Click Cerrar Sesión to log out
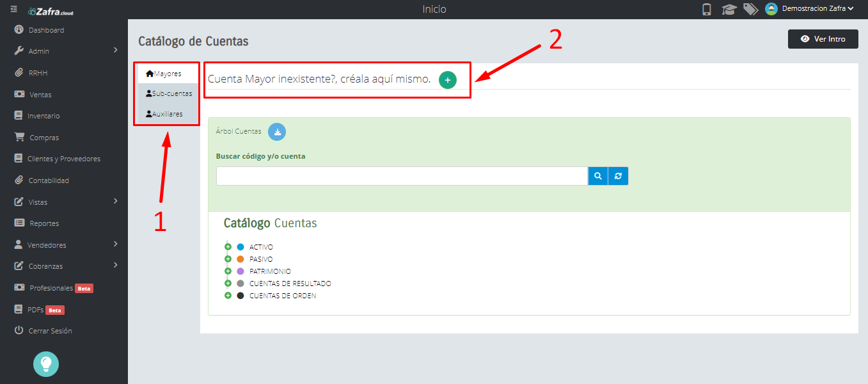Screen dimensions: 868x384 coord(51,331)
